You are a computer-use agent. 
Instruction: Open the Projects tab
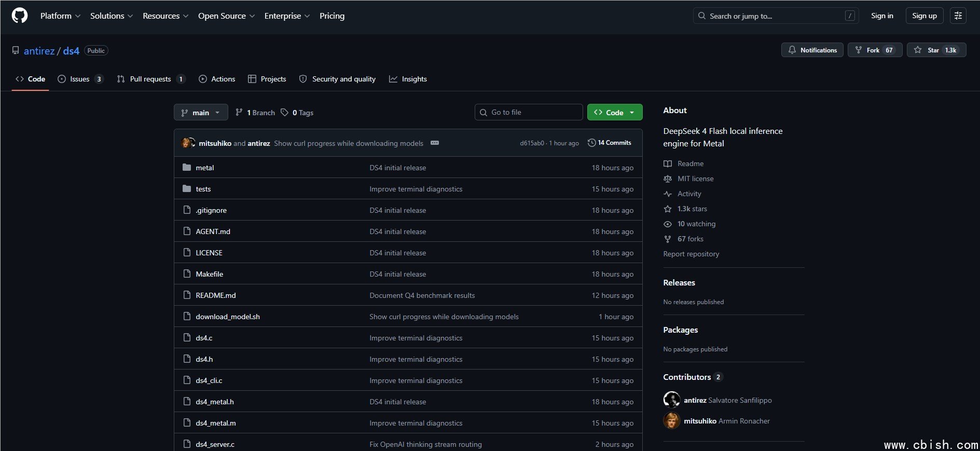coord(267,79)
